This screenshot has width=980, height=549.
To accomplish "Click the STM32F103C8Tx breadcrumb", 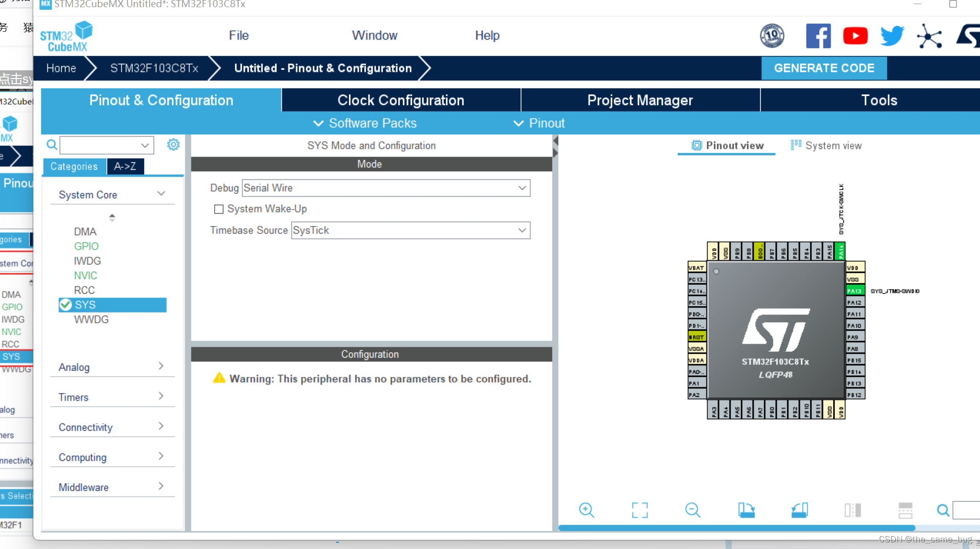I will click(x=154, y=68).
